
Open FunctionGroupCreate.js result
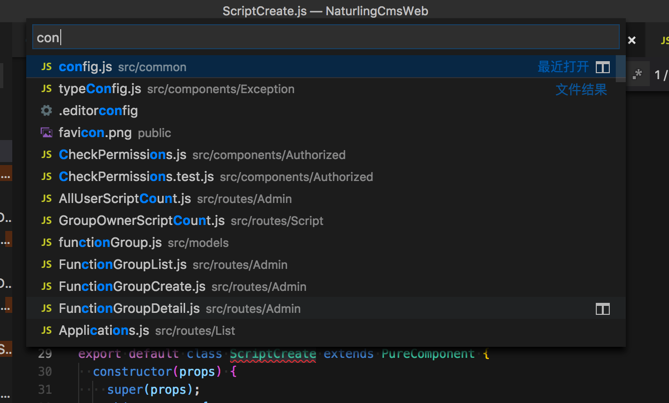click(326, 287)
